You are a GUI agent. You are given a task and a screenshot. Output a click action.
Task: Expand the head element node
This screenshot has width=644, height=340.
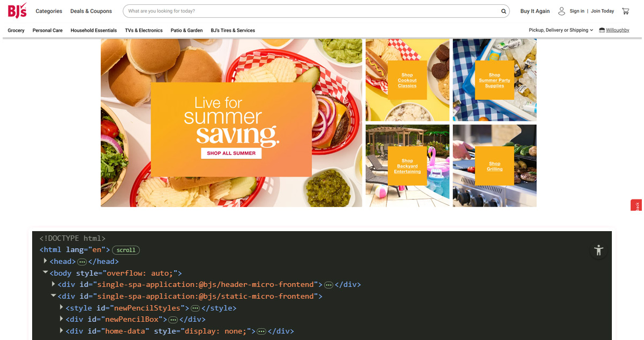click(46, 261)
